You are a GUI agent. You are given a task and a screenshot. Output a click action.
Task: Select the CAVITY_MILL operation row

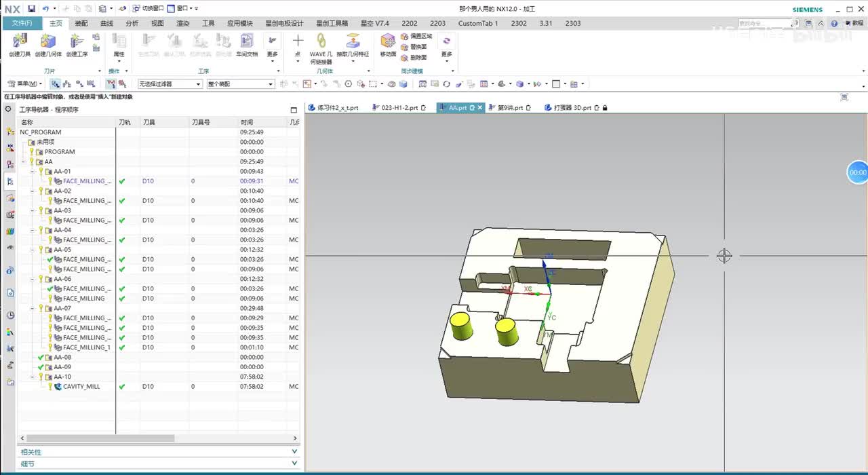[x=81, y=387]
